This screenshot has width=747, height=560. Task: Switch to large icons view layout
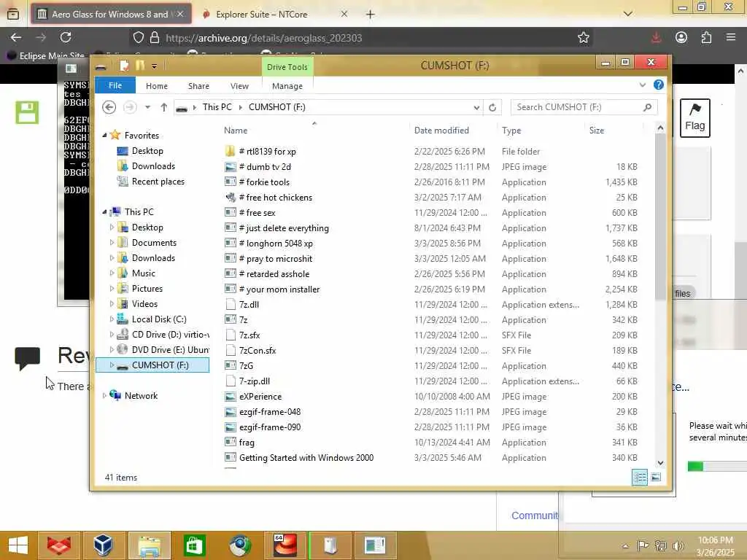click(656, 477)
